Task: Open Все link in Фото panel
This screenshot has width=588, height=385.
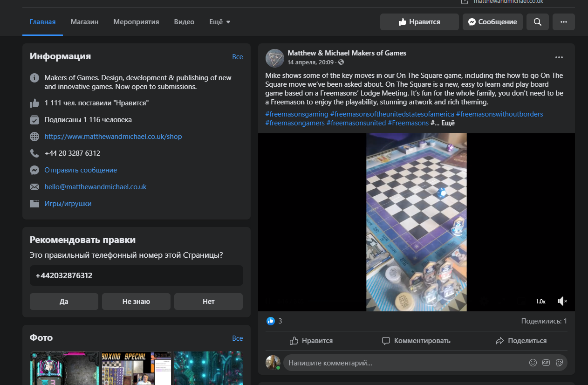Action: coord(238,338)
